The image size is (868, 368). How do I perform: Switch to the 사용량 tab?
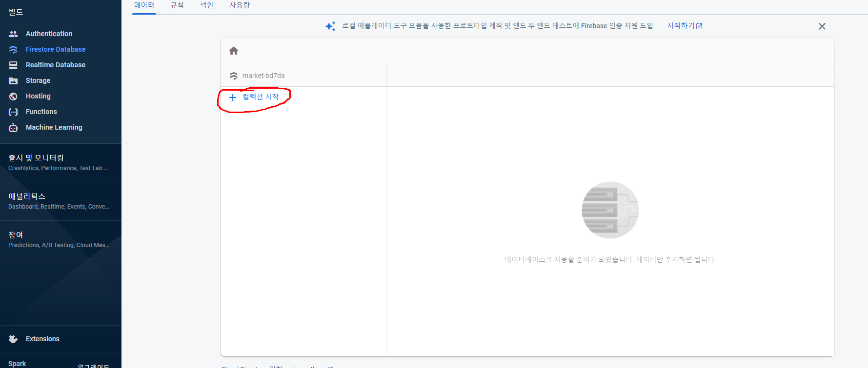click(240, 5)
